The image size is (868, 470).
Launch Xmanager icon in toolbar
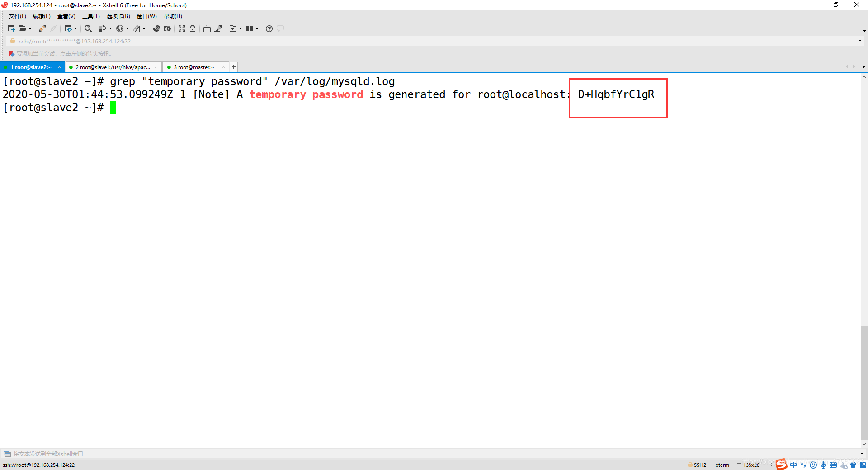(x=167, y=28)
